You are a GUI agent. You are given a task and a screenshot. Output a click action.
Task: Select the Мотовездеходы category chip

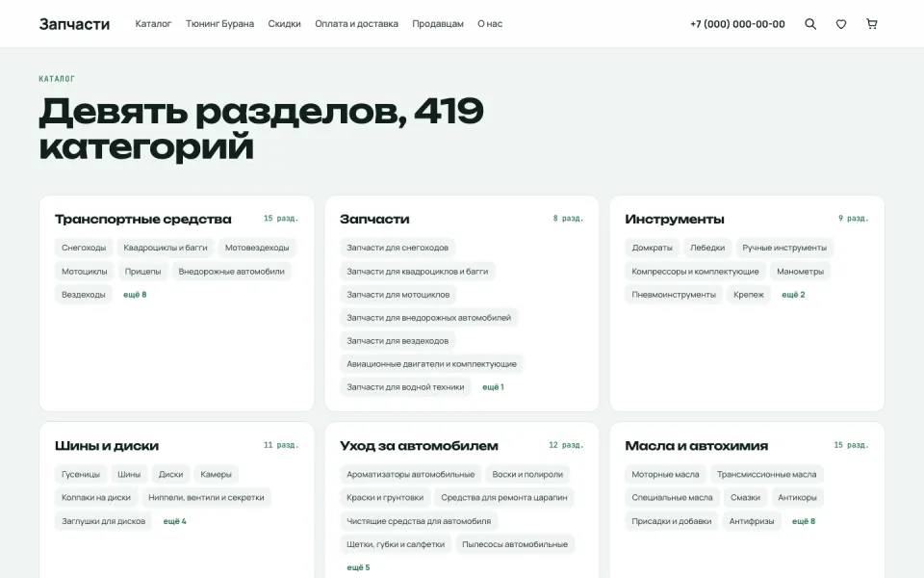(x=257, y=248)
